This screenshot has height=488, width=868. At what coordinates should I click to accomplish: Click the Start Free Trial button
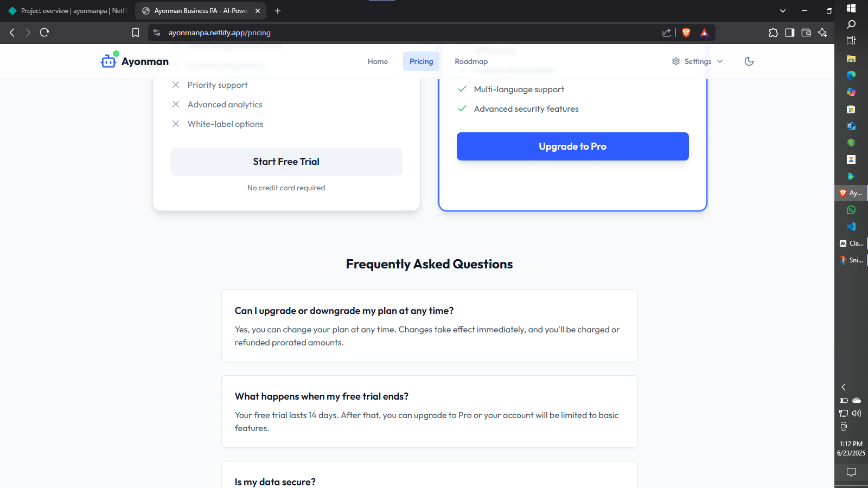(x=286, y=162)
